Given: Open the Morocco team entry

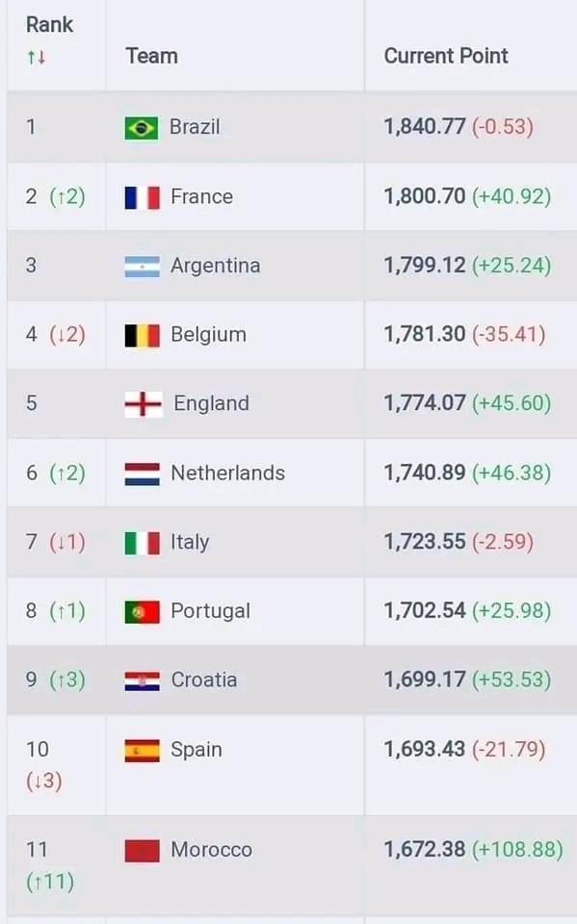Looking at the screenshot, I should point(213,850).
